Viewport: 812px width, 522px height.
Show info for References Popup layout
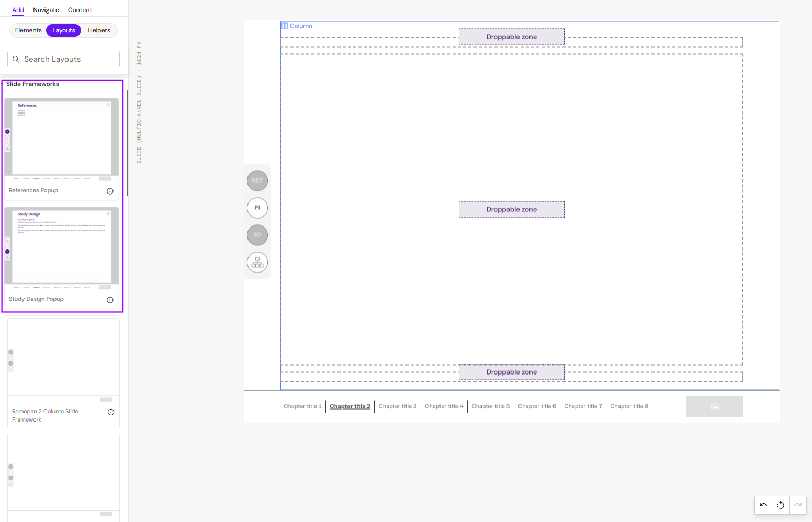[110, 191]
